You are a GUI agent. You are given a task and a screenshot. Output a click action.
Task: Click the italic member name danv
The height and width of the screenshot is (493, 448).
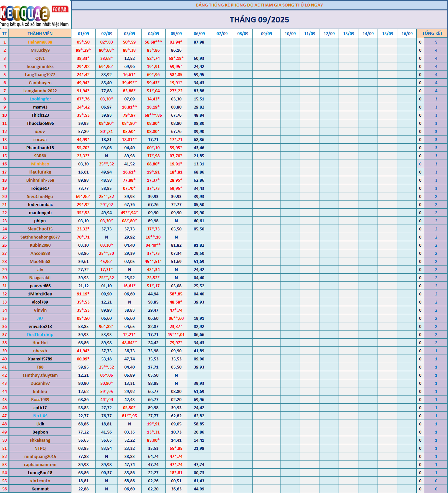click(40, 131)
